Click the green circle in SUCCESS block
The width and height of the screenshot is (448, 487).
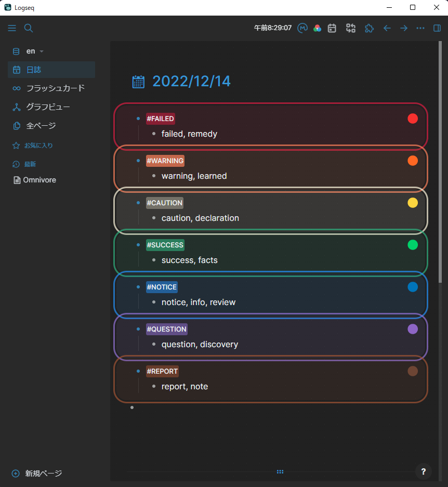pyautogui.click(x=413, y=245)
